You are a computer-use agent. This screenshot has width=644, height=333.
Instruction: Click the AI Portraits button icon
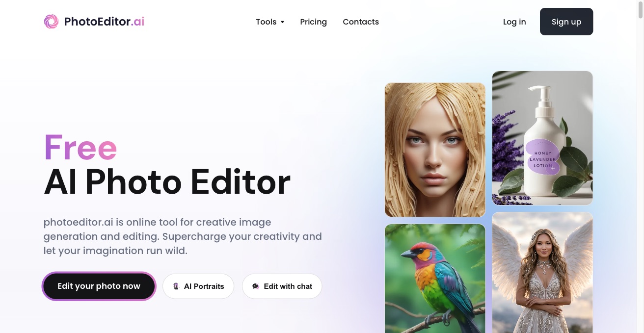click(176, 286)
